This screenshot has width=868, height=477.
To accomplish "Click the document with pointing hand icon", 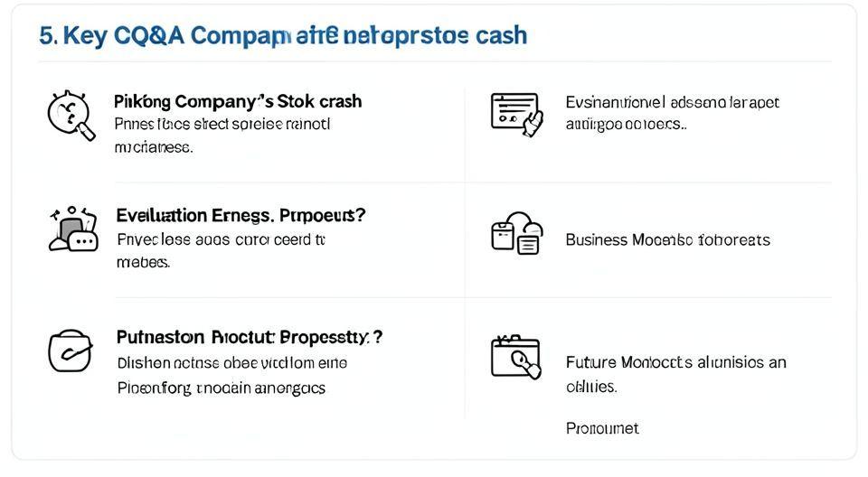I will (x=516, y=115).
